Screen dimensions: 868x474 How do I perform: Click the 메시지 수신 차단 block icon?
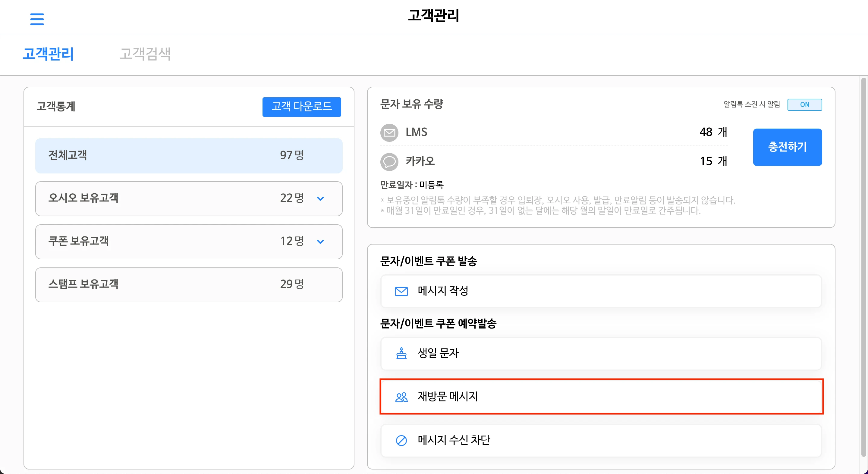point(401,440)
